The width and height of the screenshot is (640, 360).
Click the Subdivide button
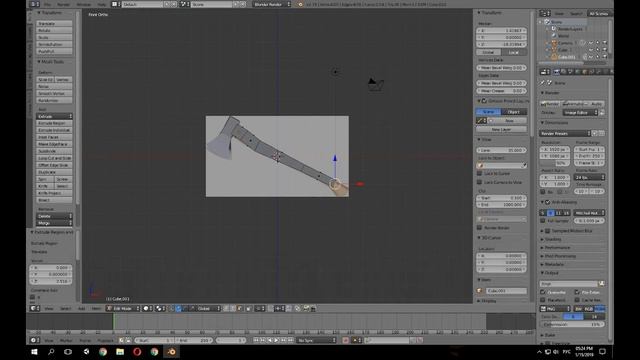pyautogui.click(x=54, y=151)
